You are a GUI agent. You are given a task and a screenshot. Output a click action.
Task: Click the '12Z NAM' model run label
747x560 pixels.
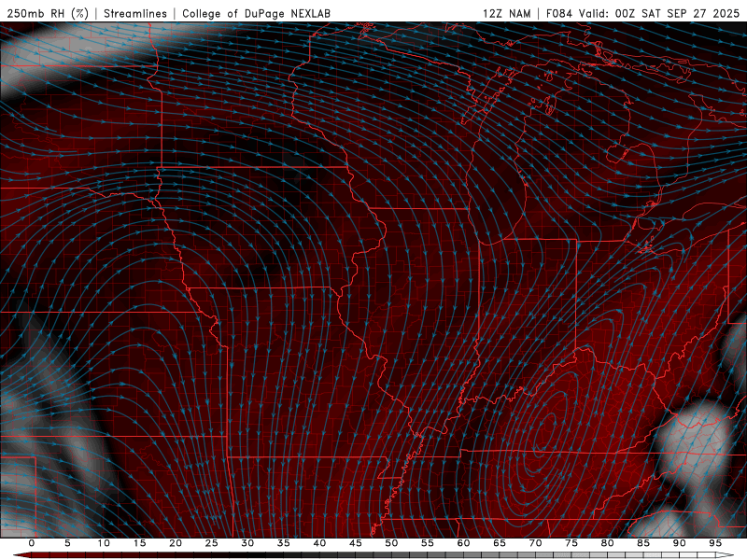tap(506, 13)
